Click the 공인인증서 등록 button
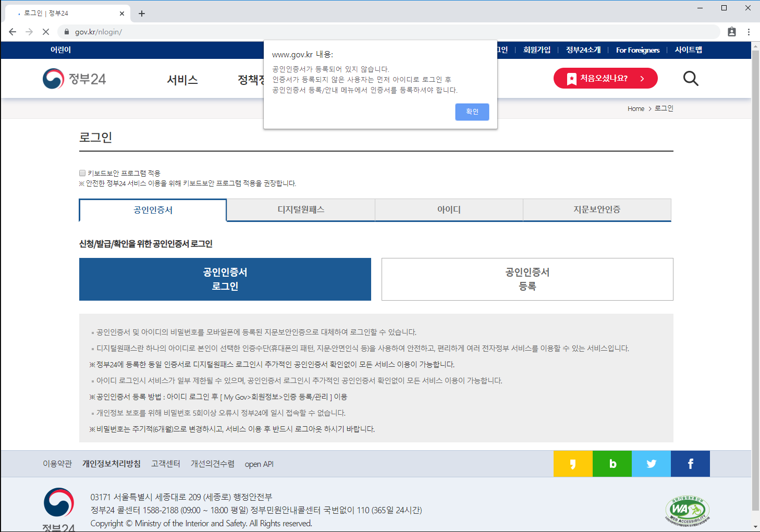Image resolution: width=760 pixels, height=532 pixels. pos(528,279)
